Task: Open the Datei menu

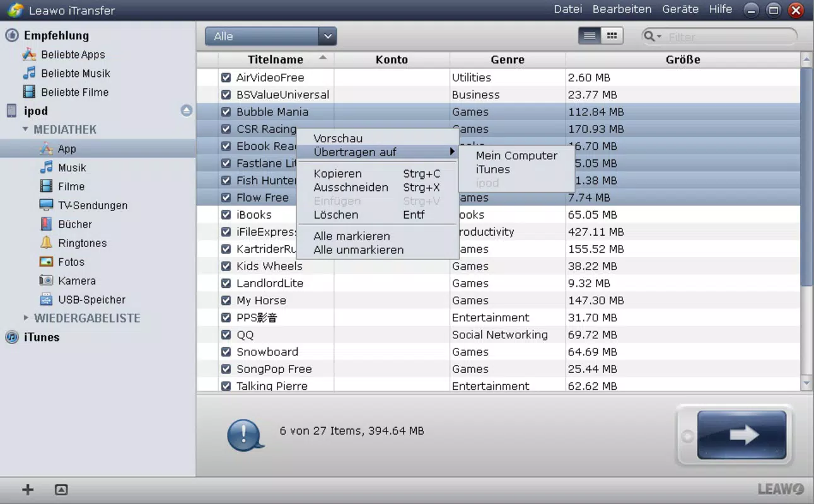Action: click(x=568, y=9)
